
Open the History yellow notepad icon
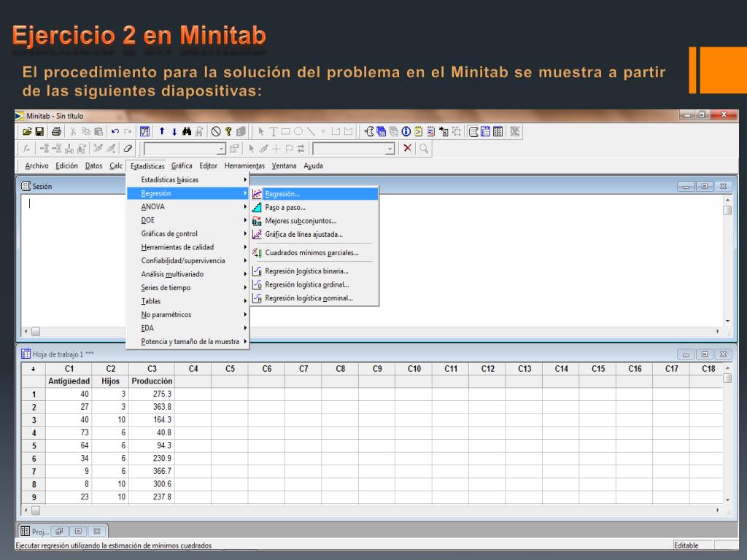[418, 131]
